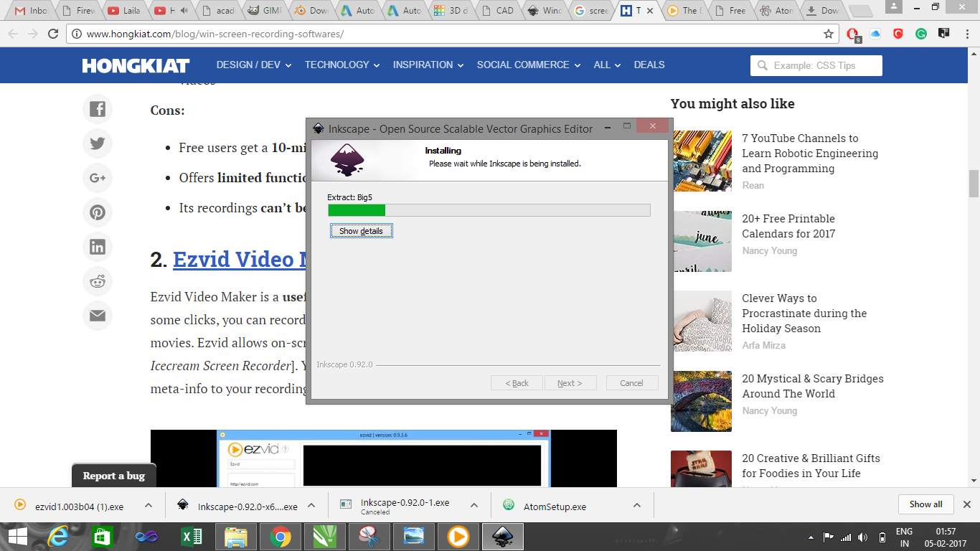
Task: Launch Excel from the taskbar
Action: point(192,536)
